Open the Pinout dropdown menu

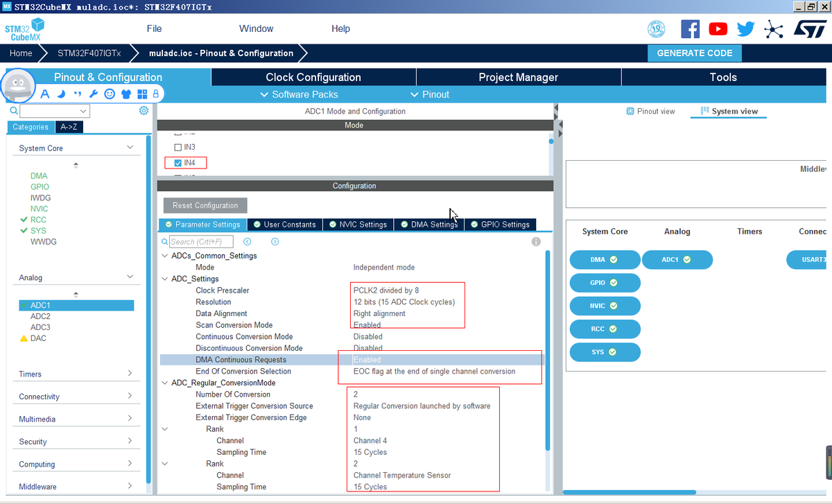click(430, 94)
